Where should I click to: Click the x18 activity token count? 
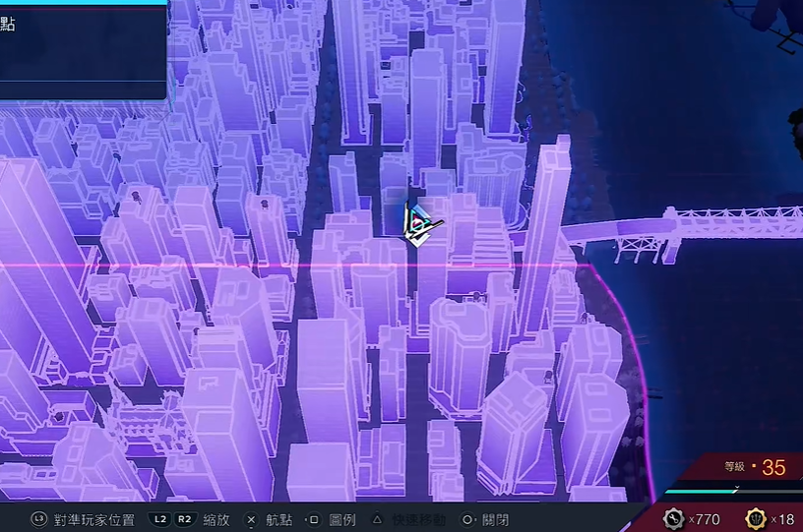coord(782,520)
